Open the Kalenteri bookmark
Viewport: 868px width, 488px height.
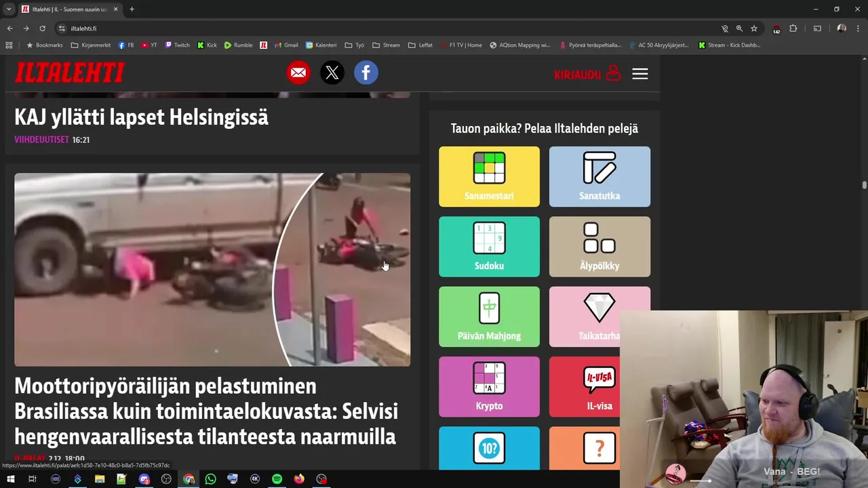tap(321, 45)
